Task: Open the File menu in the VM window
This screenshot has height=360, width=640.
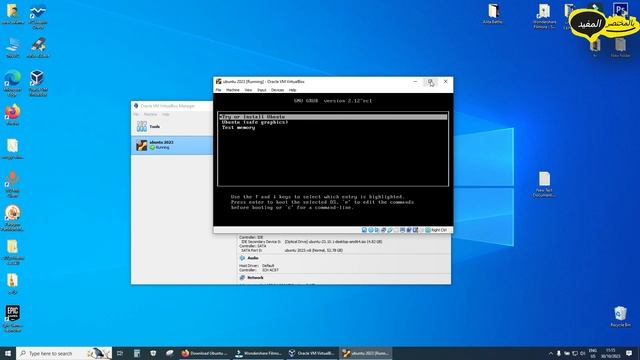Action: 218,90
